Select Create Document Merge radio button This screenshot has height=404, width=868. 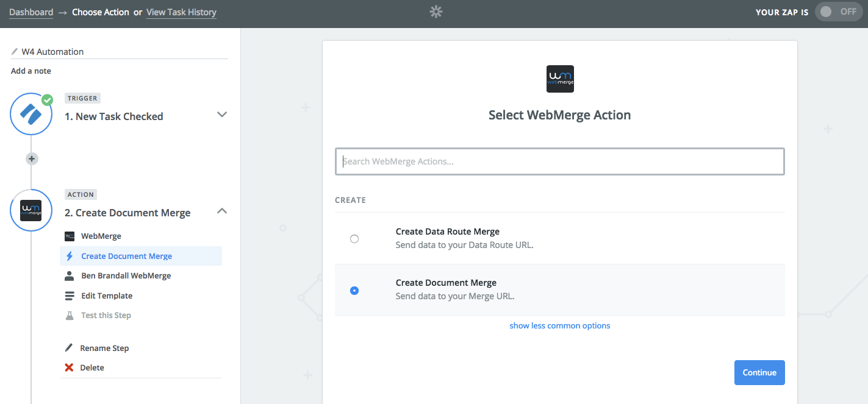click(354, 291)
